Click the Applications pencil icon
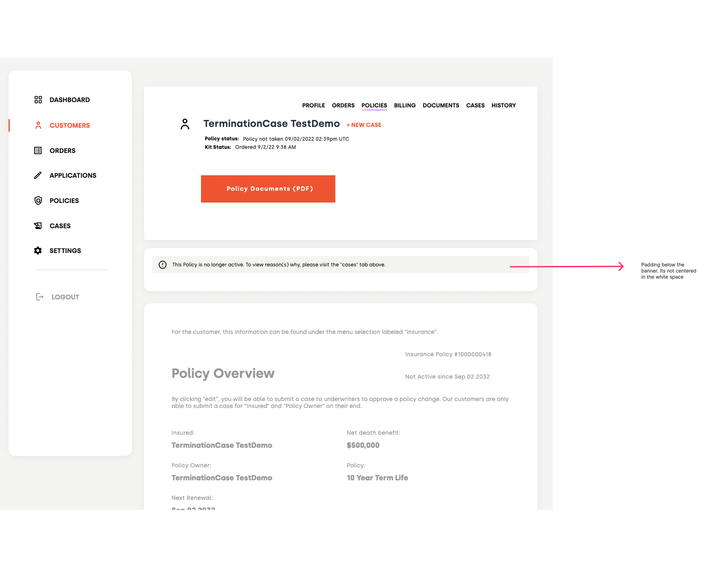The width and height of the screenshot is (728, 571). tap(38, 175)
